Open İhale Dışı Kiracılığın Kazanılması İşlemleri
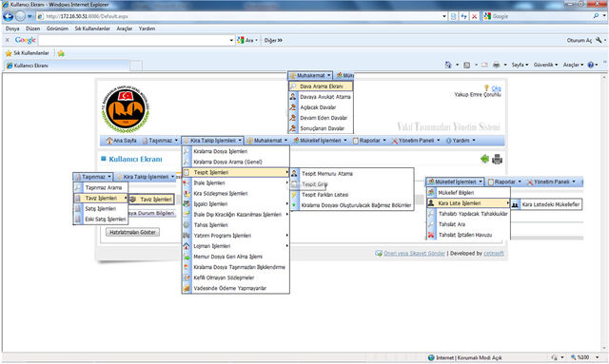The height and width of the screenshot is (364, 609). (236, 214)
